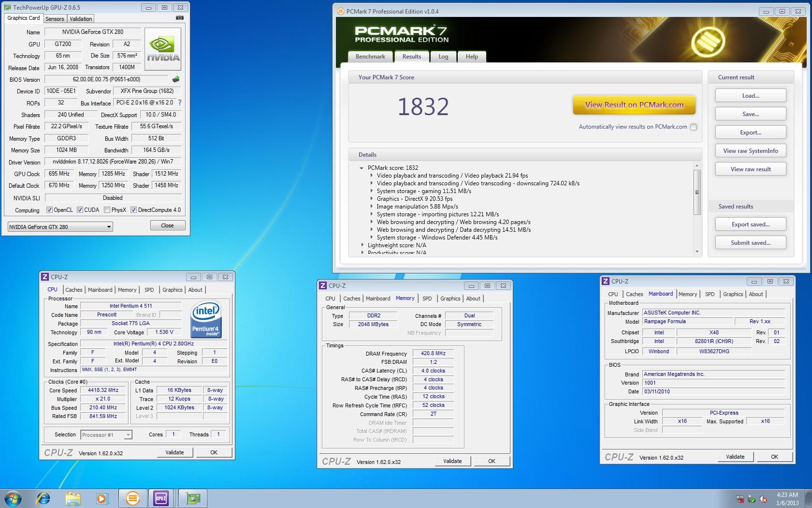Expand the Lightweight score N/A node
Screen dimensions: 812x508
tap(362, 245)
